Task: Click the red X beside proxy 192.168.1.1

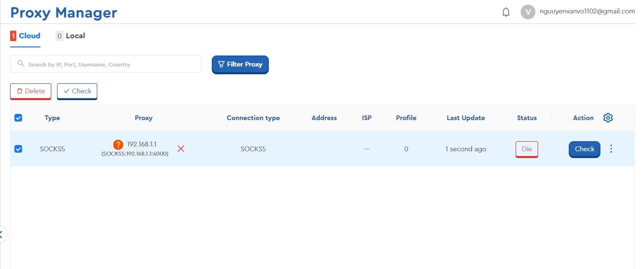Action: click(181, 149)
